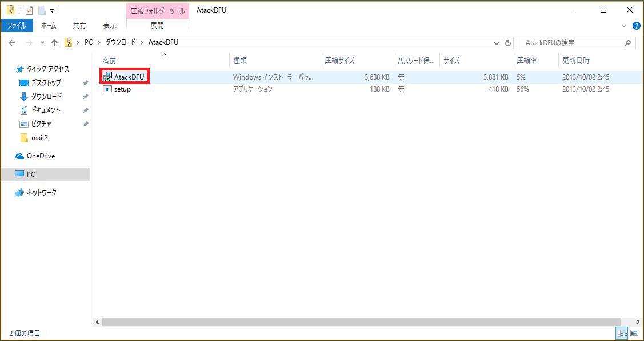644x341 pixels.
Task: Click ダウンロード in the address breadcrumb
Action: (x=121, y=42)
